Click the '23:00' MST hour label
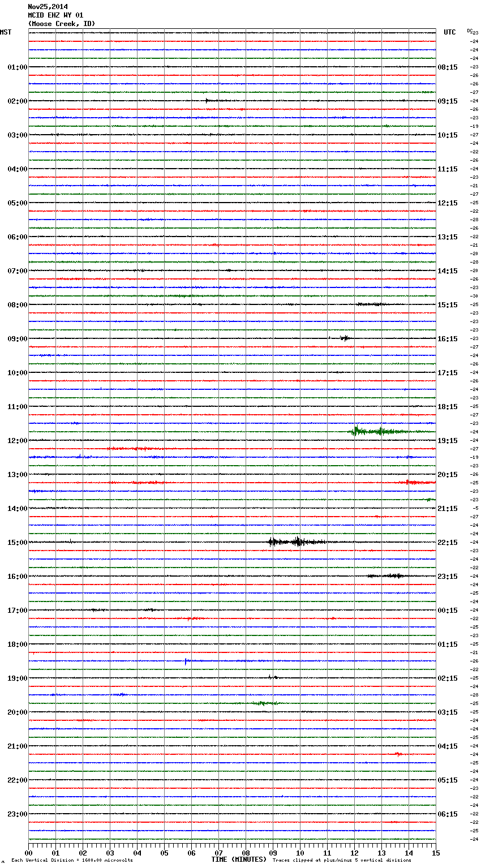Screen dimensions: 481x868 click(18, 814)
